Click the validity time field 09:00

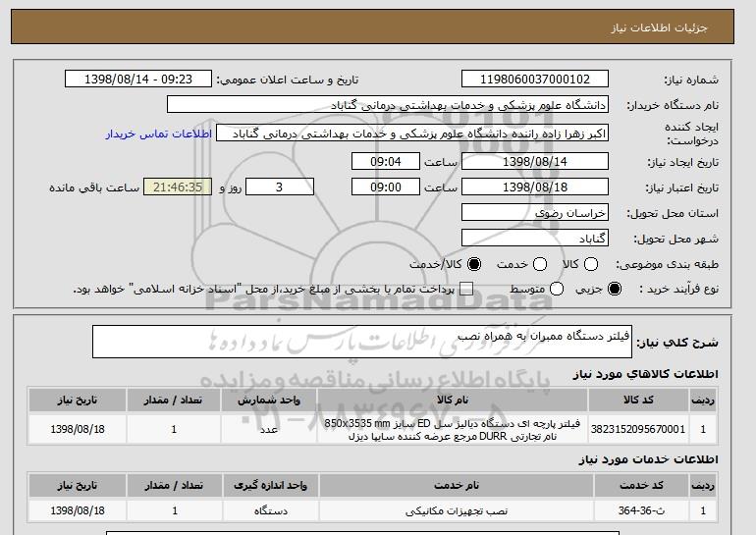point(386,187)
